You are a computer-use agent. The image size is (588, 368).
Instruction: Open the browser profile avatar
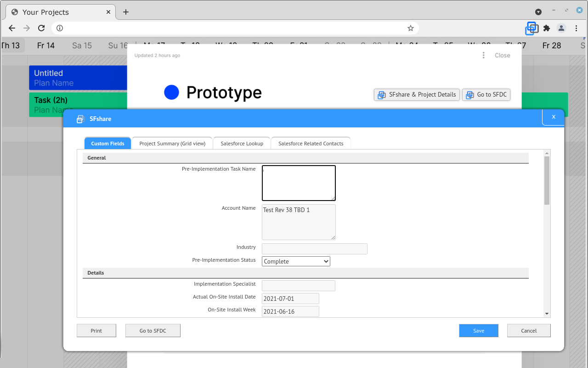(561, 28)
